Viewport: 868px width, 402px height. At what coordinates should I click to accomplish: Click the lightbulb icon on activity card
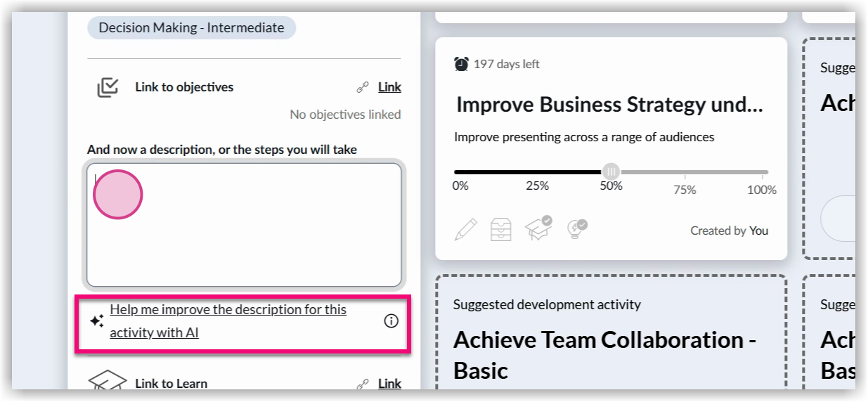pyautogui.click(x=576, y=229)
